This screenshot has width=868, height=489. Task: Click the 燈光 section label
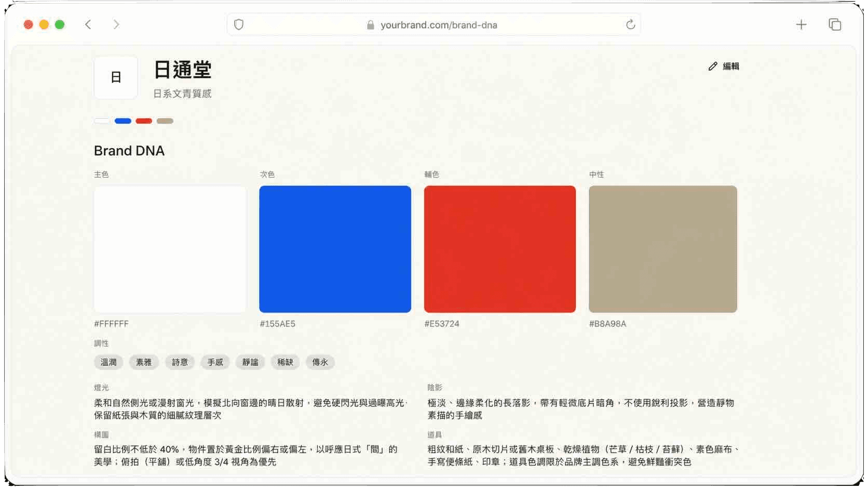101,388
